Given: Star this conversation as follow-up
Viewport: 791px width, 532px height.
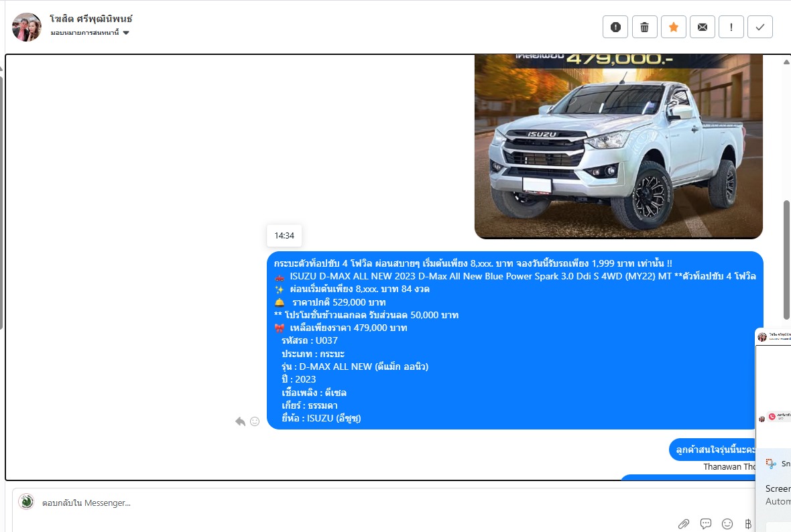Looking at the screenshot, I should coord(673,27).
